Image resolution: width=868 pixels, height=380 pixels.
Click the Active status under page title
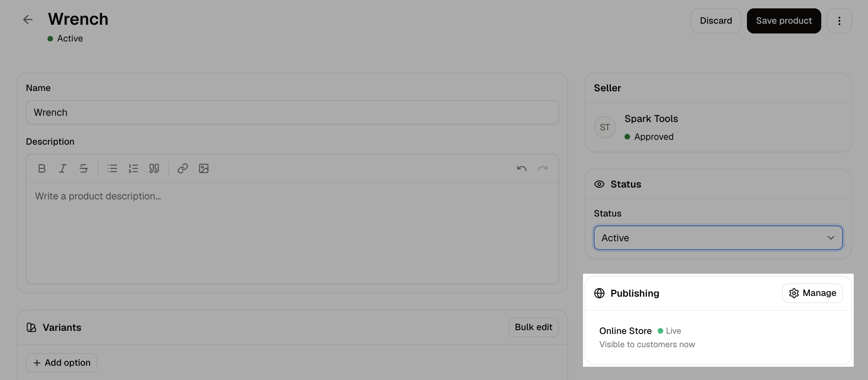point(65,38)
